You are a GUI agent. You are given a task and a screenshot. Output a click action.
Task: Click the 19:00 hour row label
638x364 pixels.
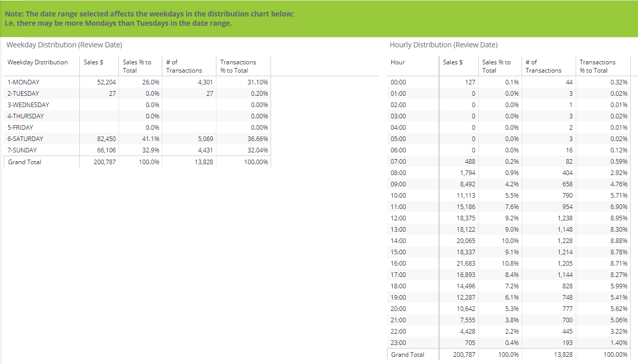398,298
